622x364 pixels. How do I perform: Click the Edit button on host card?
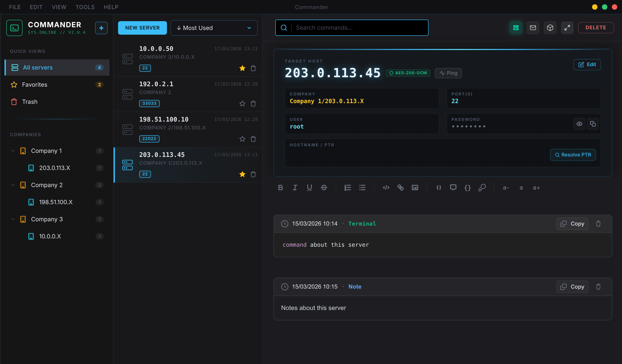(587, 65)
